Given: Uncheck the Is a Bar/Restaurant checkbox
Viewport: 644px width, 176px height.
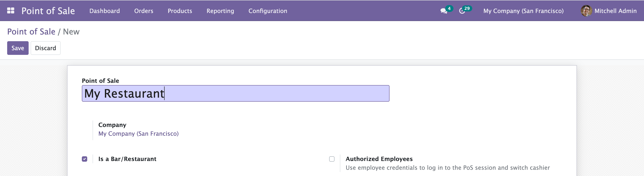Looking at the screenshot, I should 85,159.
